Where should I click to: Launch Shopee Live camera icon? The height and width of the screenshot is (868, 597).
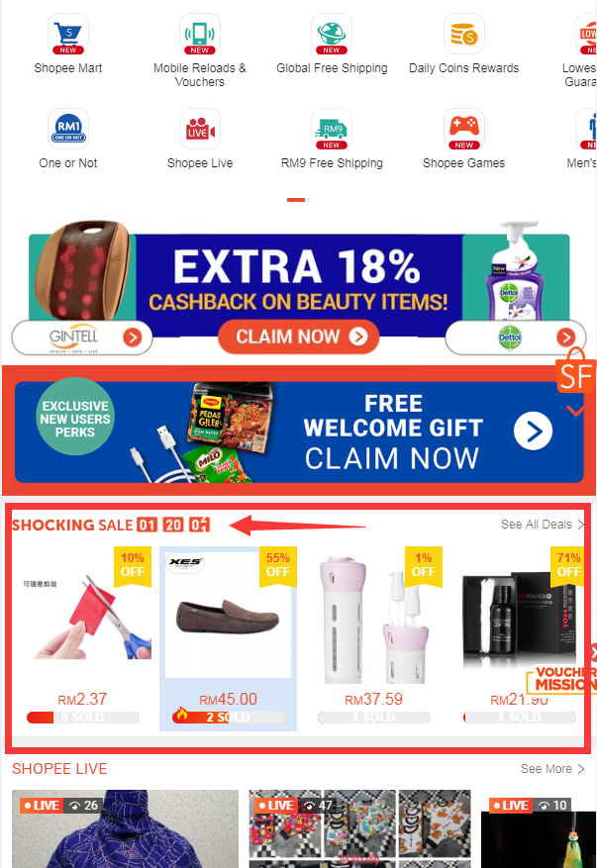click(x=200, y=129)
